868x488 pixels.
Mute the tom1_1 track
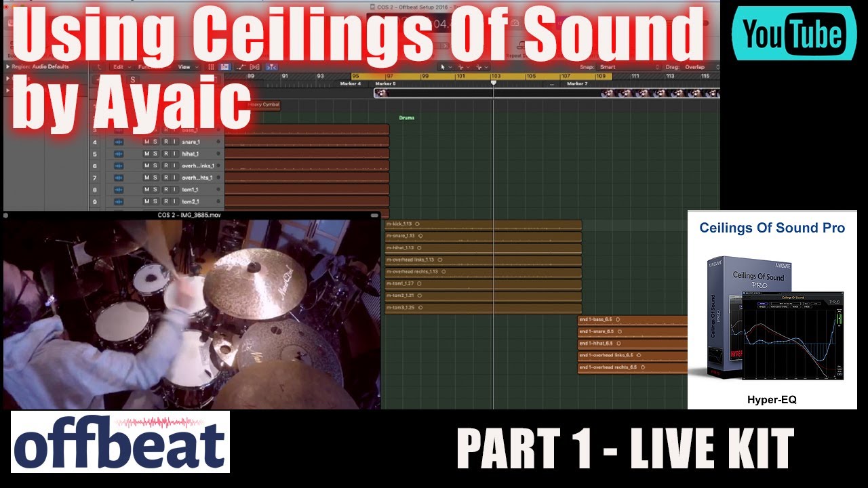point(146,190)
